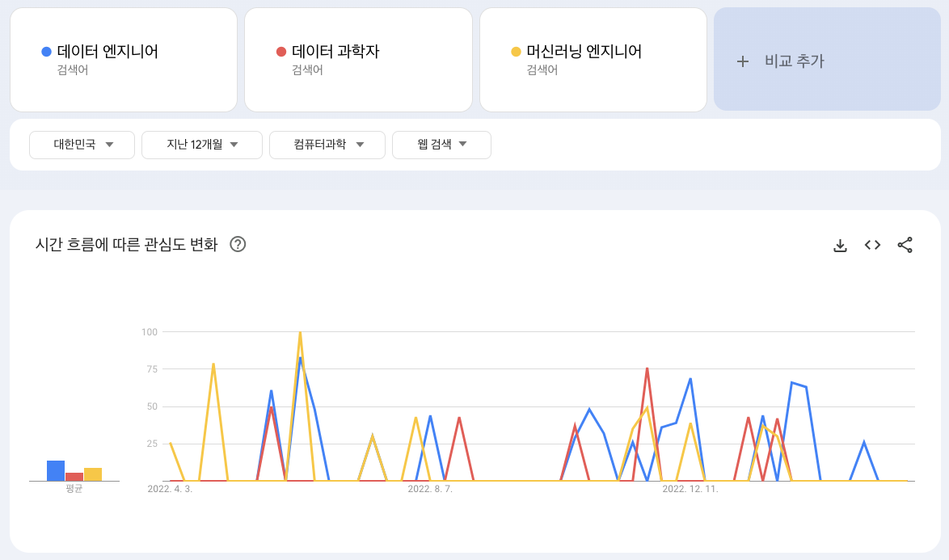Click the share chart icon

pos(905,245)
